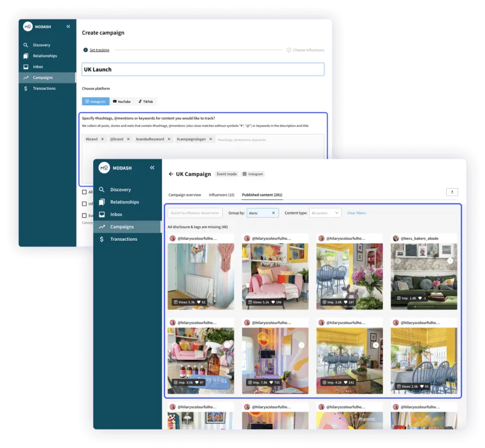Viewport: 485px width, 448px height.
Task: Collapse the back window's sidebar chevron
Action: (68, 27)
